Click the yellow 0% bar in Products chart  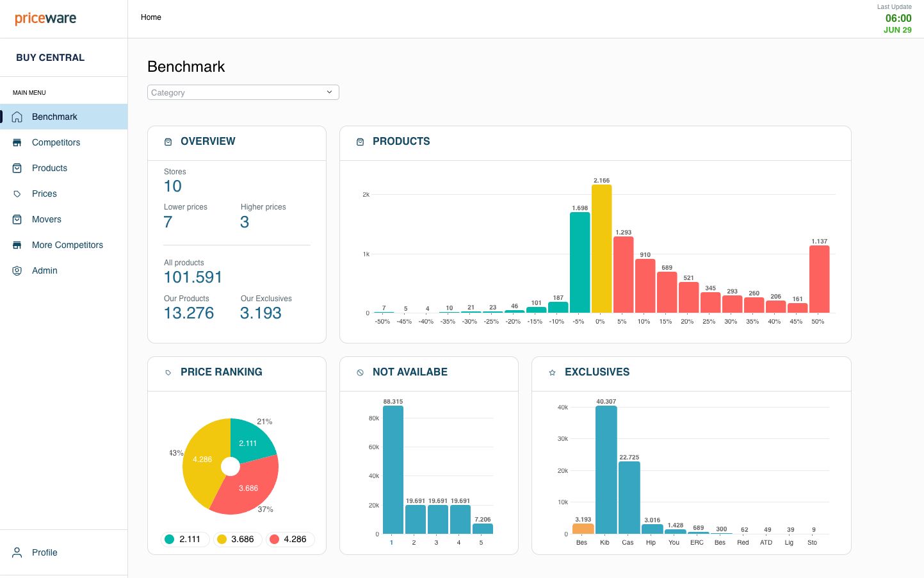coord(601,249)
